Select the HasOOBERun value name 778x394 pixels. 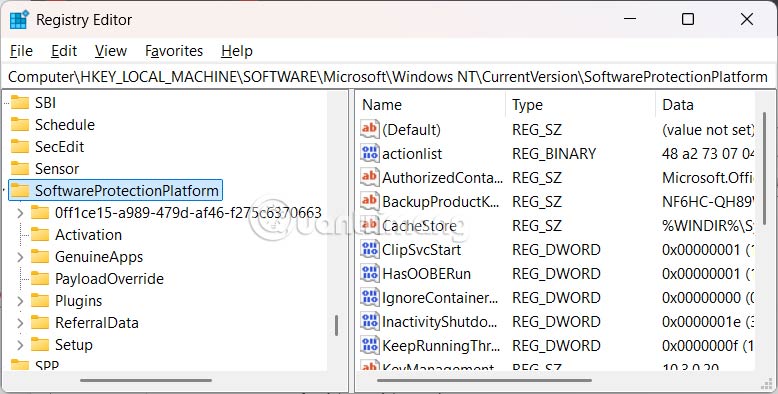[426, 274]
